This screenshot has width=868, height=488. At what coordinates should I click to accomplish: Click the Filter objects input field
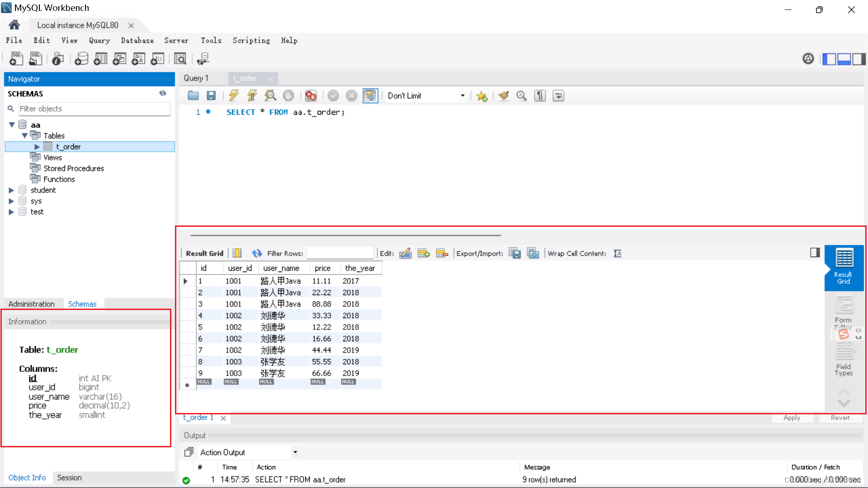coord(94,109)
